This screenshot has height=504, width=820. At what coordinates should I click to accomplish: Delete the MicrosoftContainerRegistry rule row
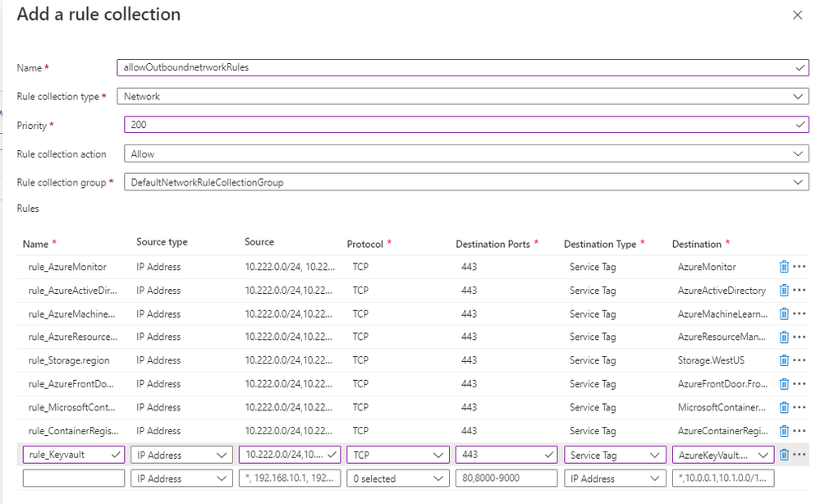coord(784,407)
